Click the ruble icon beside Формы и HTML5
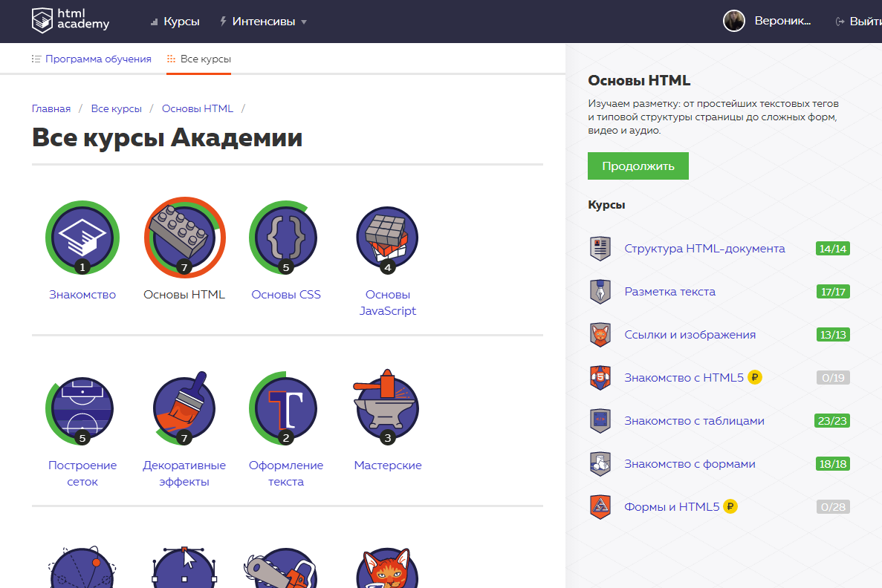This screenshot has height=588, width=882. tap(730, 506)
